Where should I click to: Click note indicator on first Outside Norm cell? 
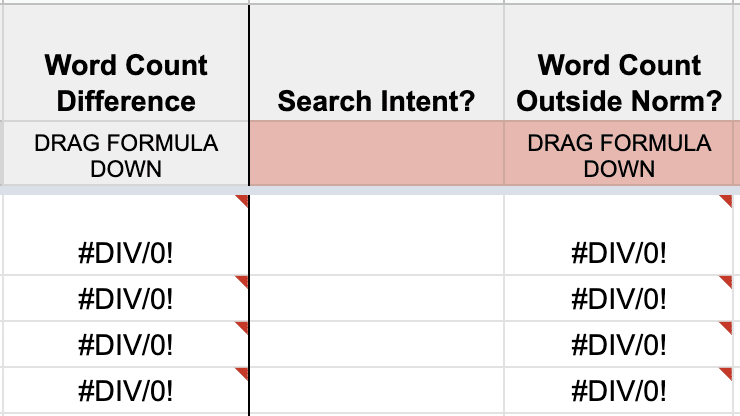[x=734, y=201]
